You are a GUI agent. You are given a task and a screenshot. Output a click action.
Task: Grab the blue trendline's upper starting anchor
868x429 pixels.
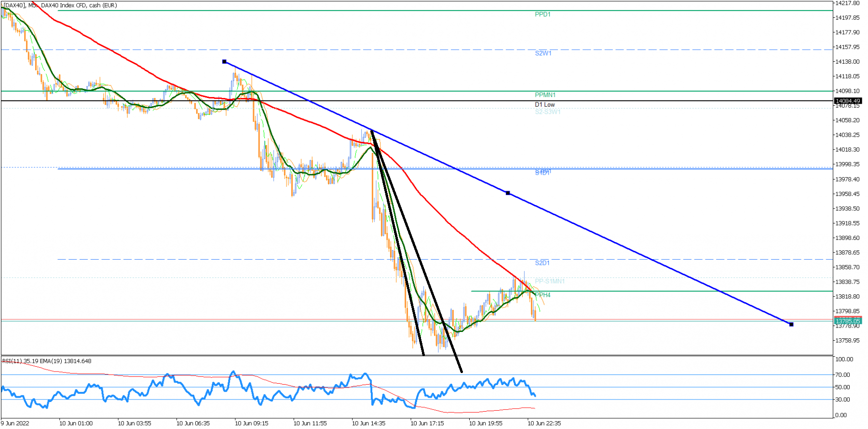(x=224, y=62)
